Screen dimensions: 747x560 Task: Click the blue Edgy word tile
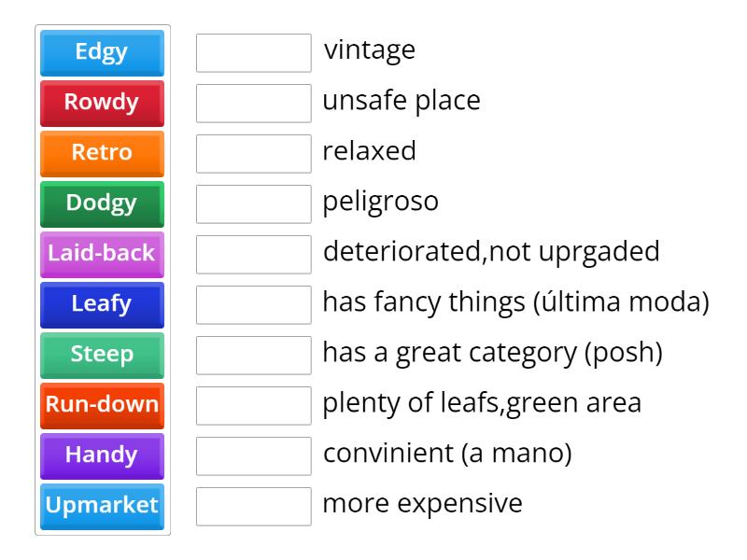pyautogui.click(x=102, y=52)
